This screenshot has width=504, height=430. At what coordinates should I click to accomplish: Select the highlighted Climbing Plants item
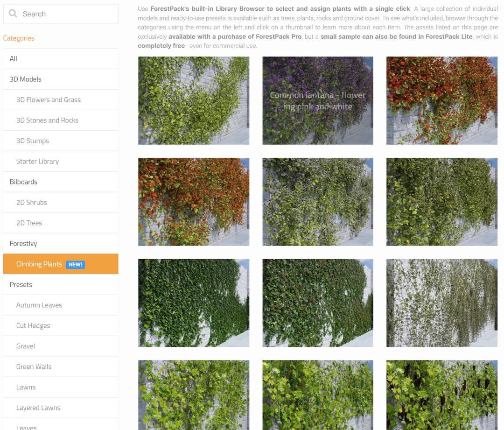(39, 264)
